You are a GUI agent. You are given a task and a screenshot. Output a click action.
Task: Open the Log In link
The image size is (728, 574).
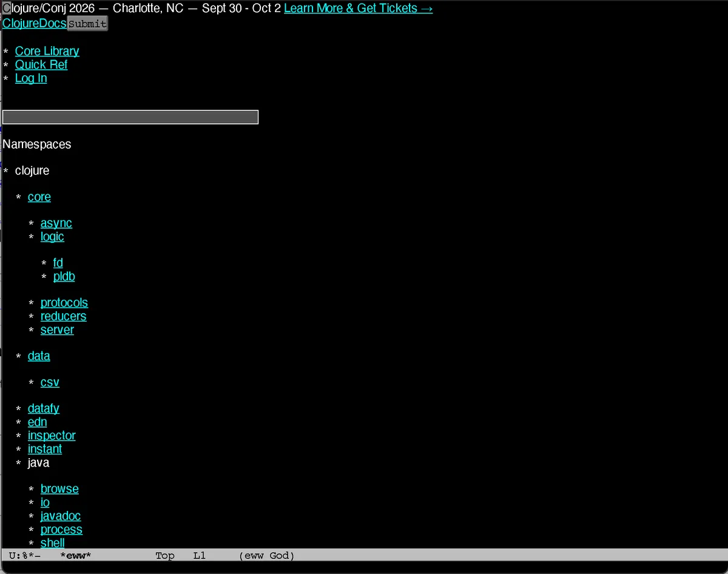click(31, 78)
